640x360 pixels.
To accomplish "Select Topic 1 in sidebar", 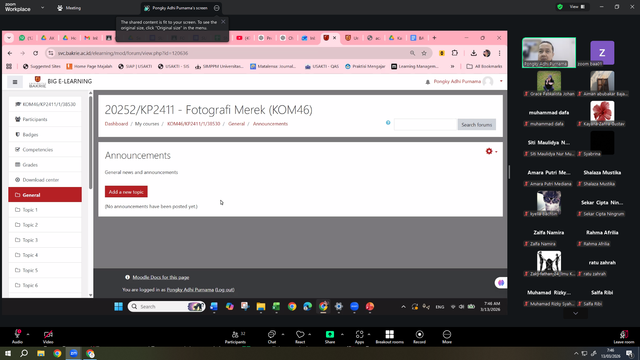I will pos(45,210).
